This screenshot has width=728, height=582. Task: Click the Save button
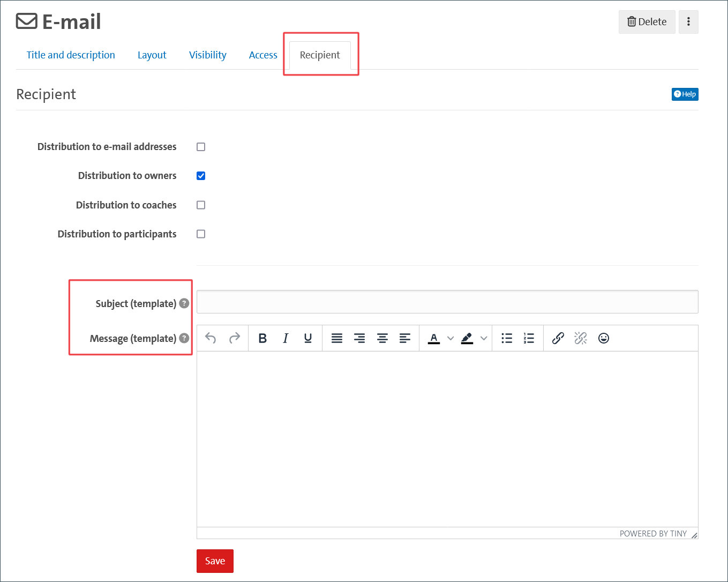[x=215, y=561]
